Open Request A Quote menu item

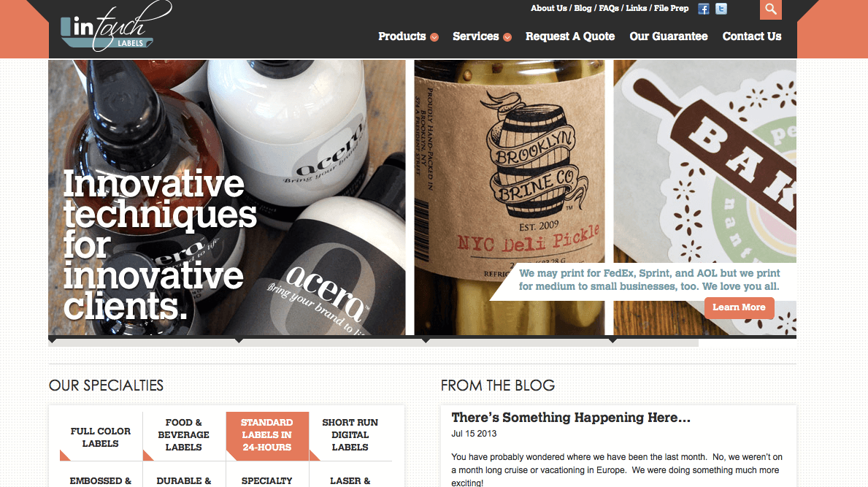coord(570,37)
